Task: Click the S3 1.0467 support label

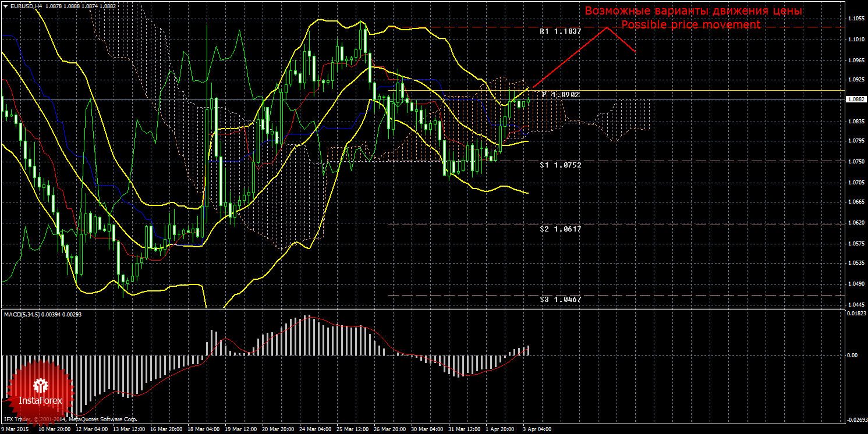Action: 560,299
